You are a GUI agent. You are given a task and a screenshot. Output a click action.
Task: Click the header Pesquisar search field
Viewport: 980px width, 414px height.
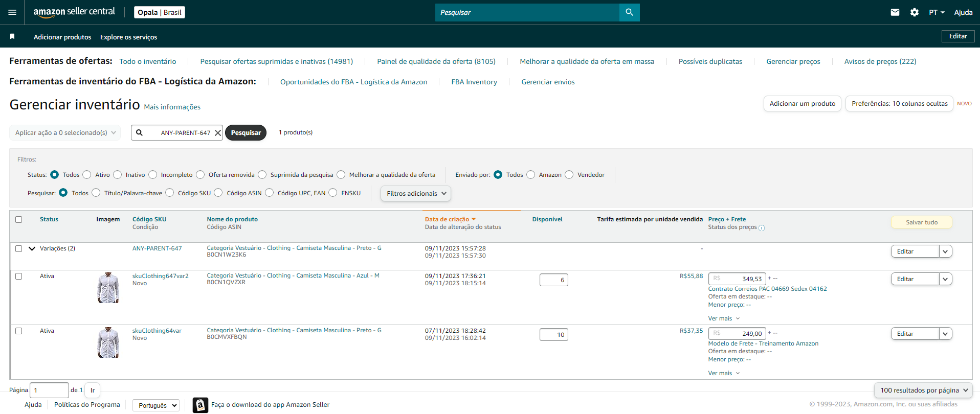coord(527,12)
